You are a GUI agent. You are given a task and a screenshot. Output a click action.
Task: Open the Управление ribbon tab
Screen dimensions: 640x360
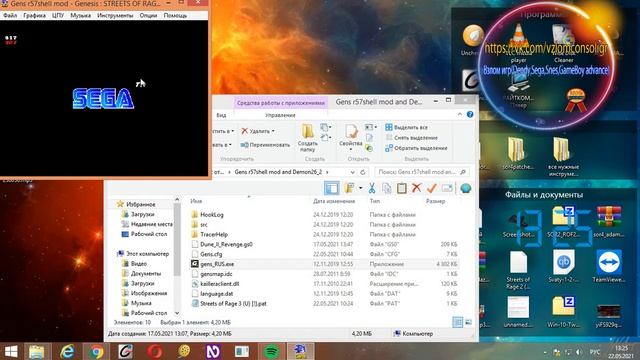click(x=280, y=115)
